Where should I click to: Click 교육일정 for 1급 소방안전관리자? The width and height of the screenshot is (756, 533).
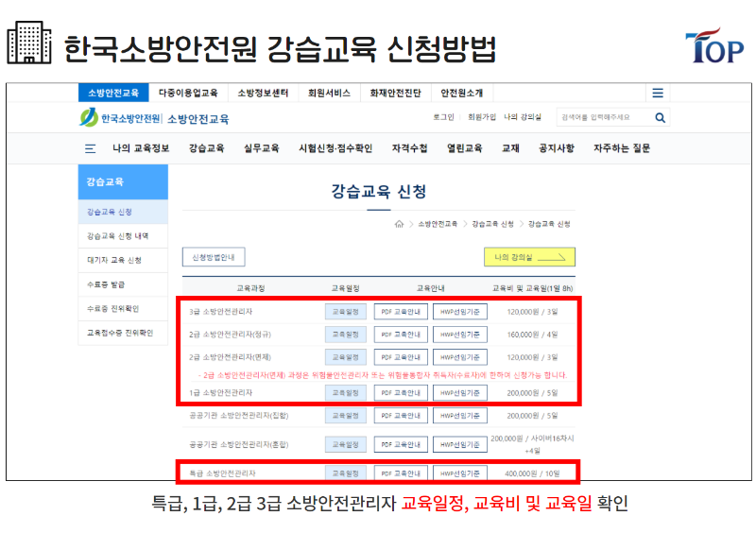pyautogui.click(x=345, y=392)
